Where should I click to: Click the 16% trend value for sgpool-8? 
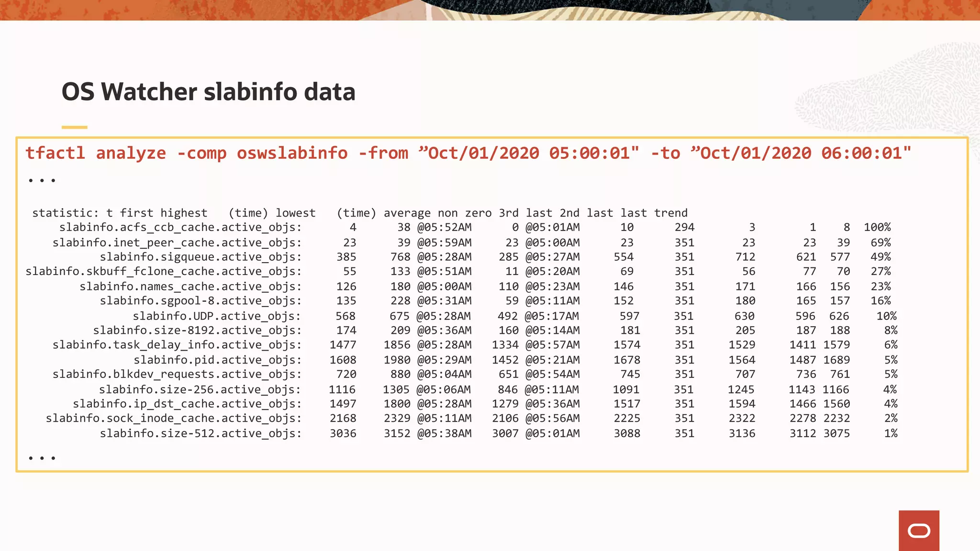click(x=880, y=301)
